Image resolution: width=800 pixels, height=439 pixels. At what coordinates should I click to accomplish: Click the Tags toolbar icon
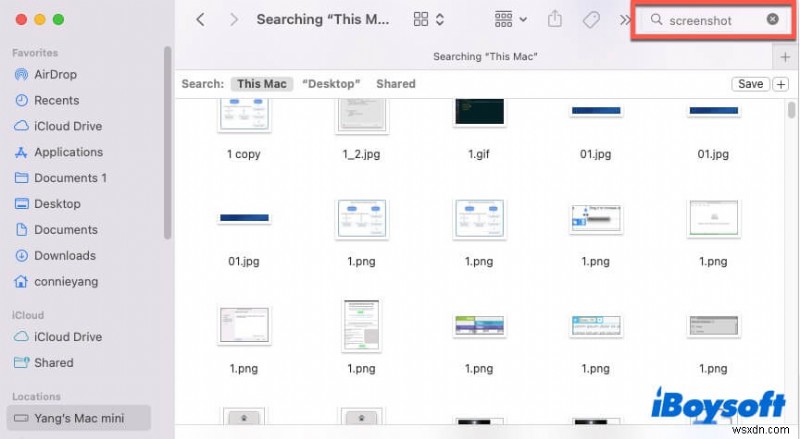coord(591,20)
